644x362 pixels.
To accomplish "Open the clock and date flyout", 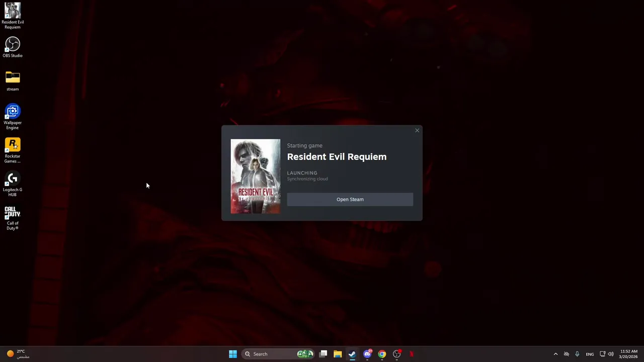I will 629,354.
